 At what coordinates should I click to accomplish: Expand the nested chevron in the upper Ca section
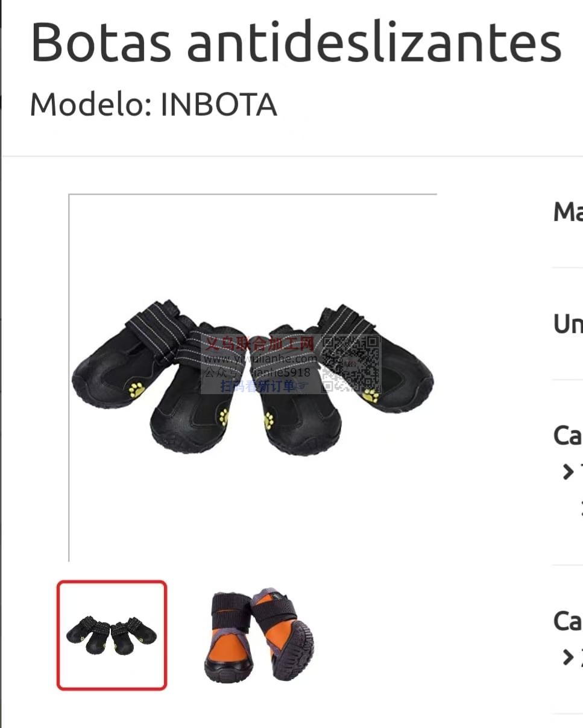581,507
